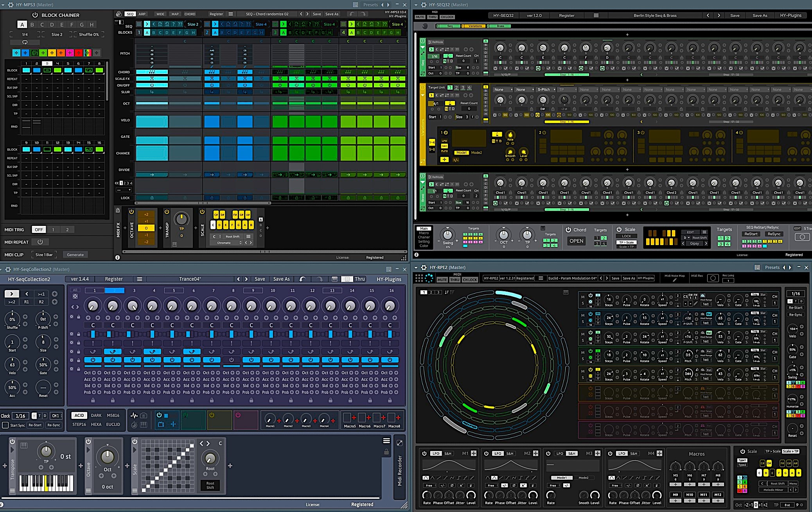The image size is (812, 512).
Task: Click Register in SeqCollection2
Action: (113, 279)
